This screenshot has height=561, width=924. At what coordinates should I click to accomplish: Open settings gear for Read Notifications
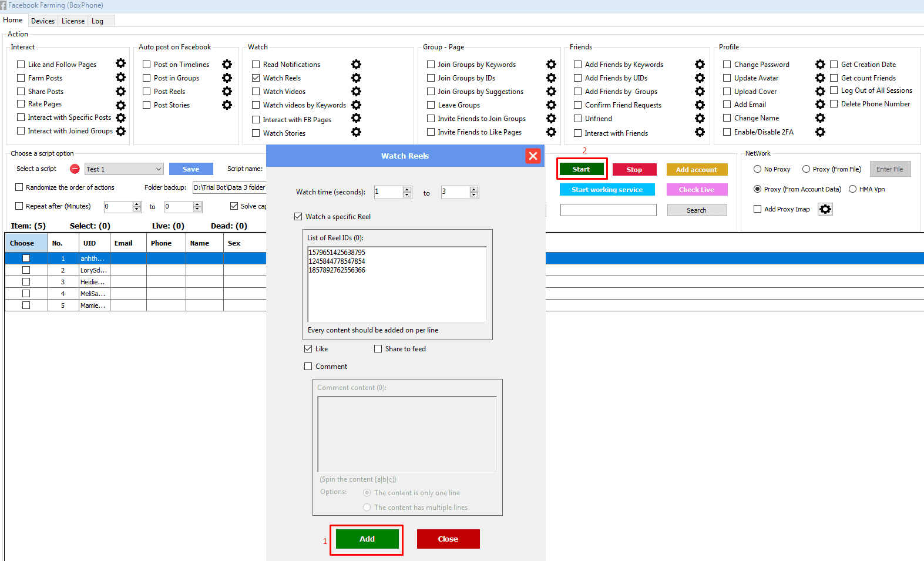[x=356, y=64]
